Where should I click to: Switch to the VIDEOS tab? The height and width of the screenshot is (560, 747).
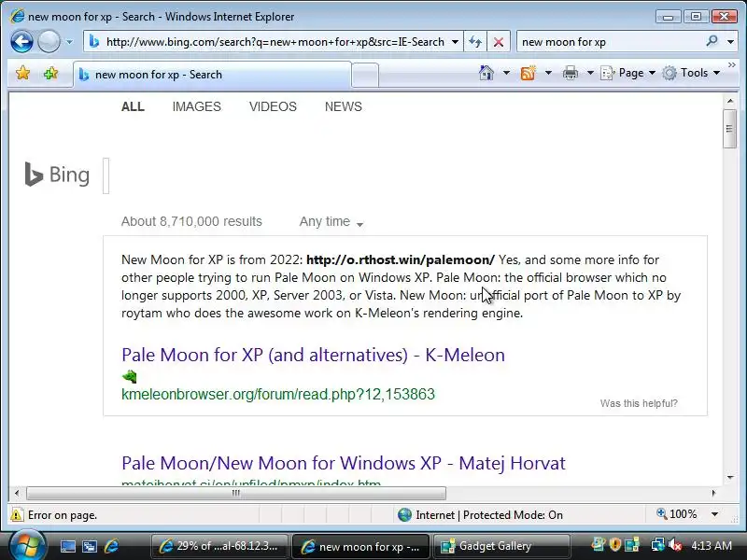point(273,106)
